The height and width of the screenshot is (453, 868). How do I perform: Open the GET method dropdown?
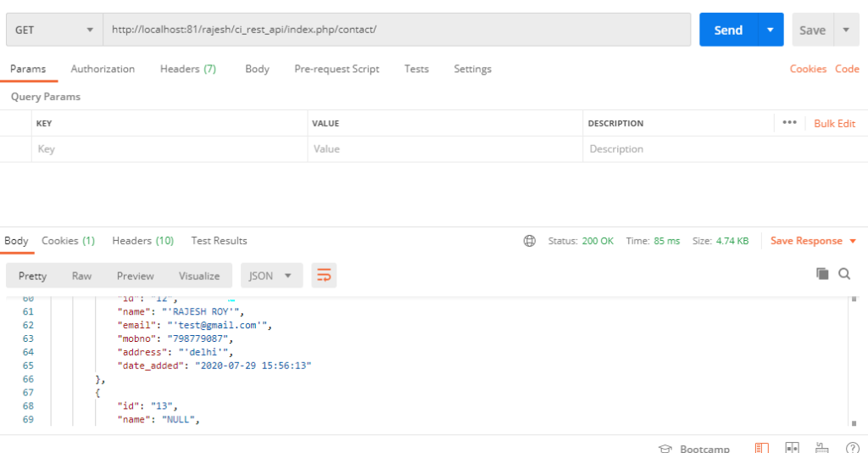pyautogui.click(x=54, y=30)
